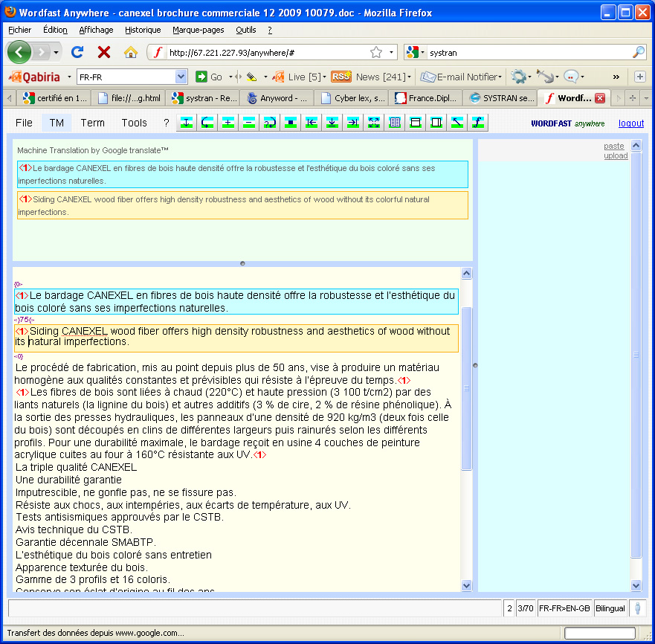Show more toolbar items with chevron
The height and width of the screenshot is (644, 655).
tap(616, 77)
